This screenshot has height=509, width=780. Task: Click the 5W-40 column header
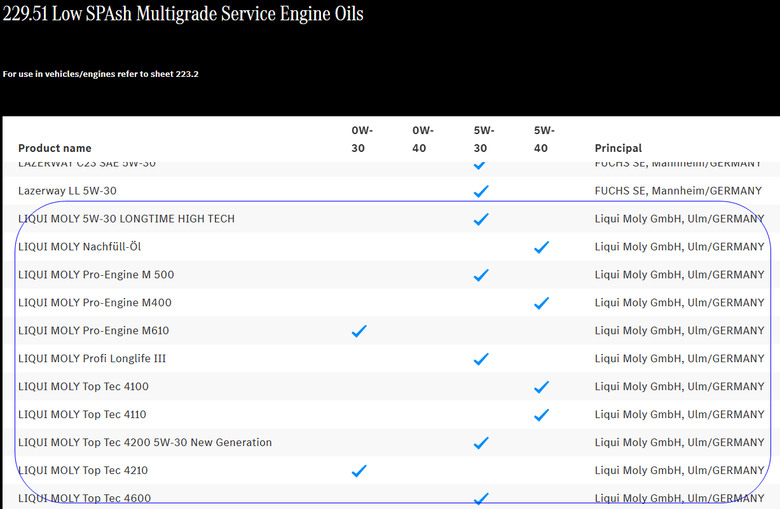(544, 139)
